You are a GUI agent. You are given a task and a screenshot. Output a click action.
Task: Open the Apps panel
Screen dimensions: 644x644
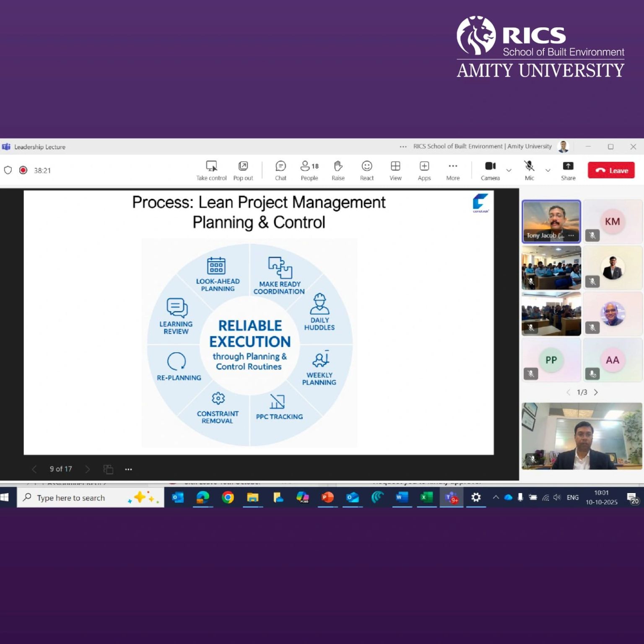click(x=424, y=166)
